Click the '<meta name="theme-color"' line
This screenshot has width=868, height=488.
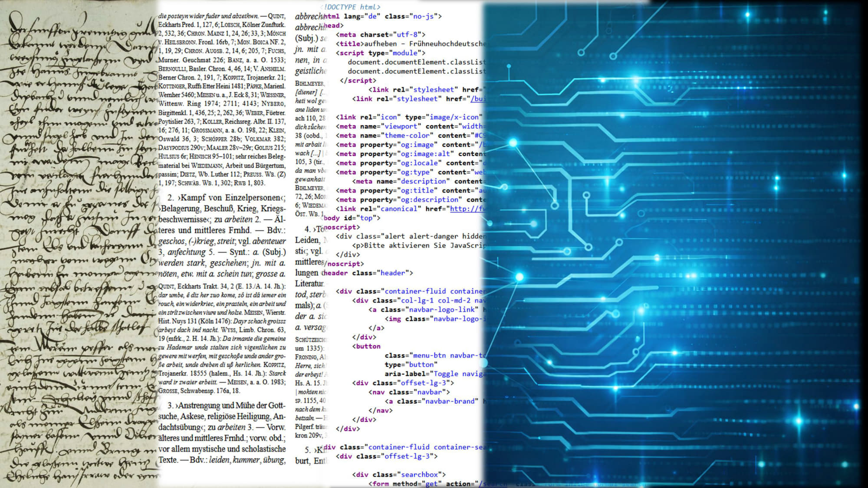click(x=411, y=135)
